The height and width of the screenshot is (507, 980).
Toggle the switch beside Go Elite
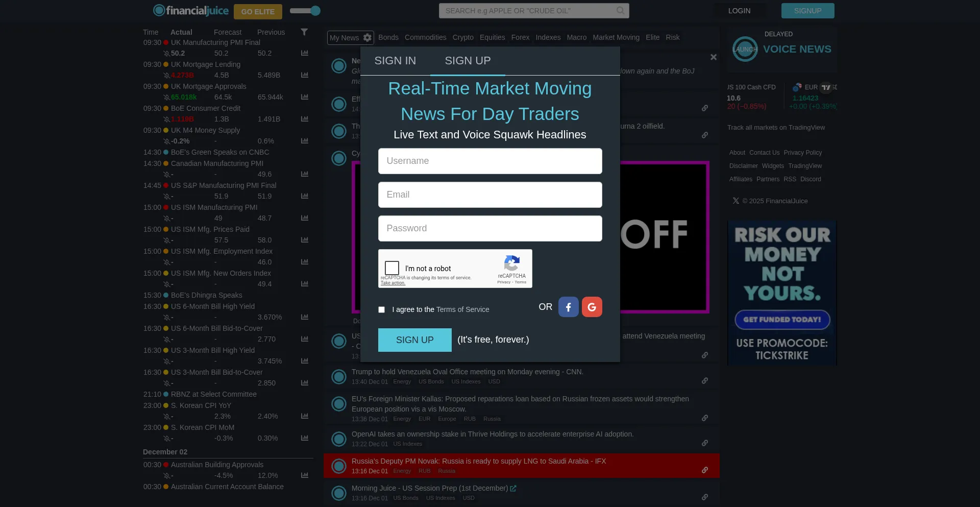[305, 11]
